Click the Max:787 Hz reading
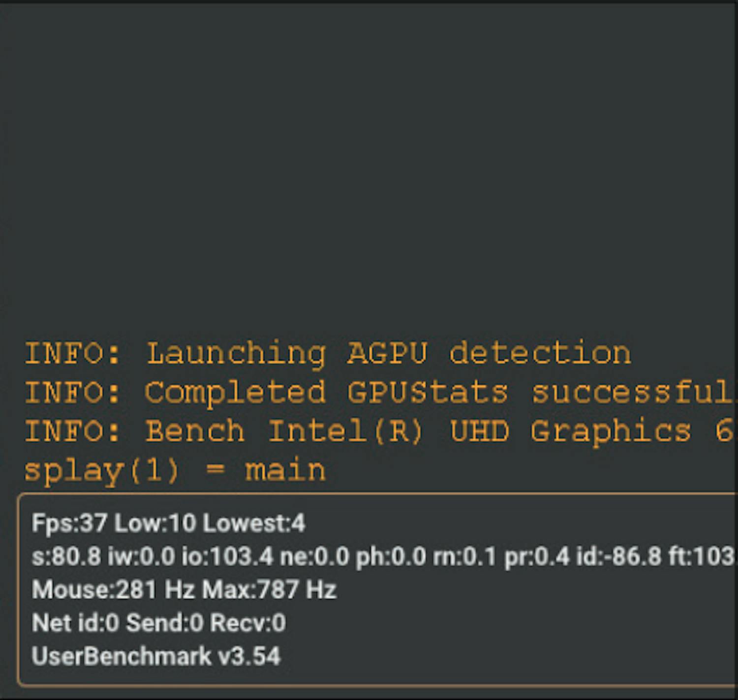This screenshot has height=700, width=738. (x=269, y=589)
